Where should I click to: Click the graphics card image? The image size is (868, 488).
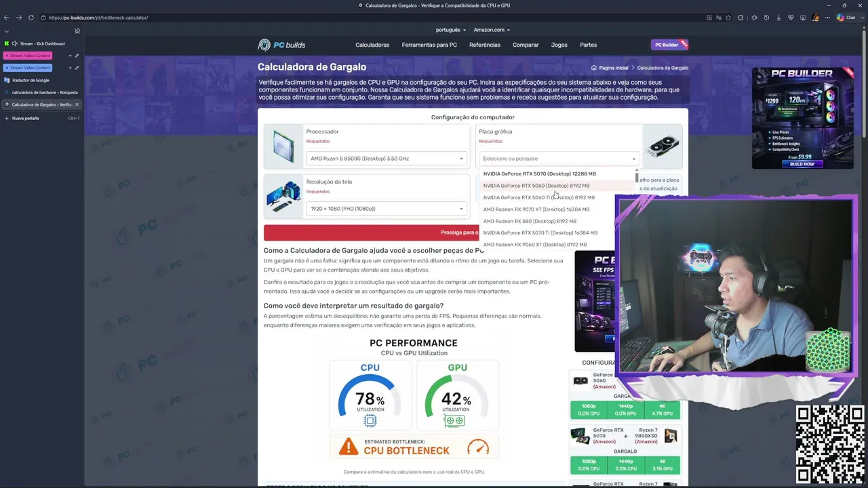click(x=663, y=146)
